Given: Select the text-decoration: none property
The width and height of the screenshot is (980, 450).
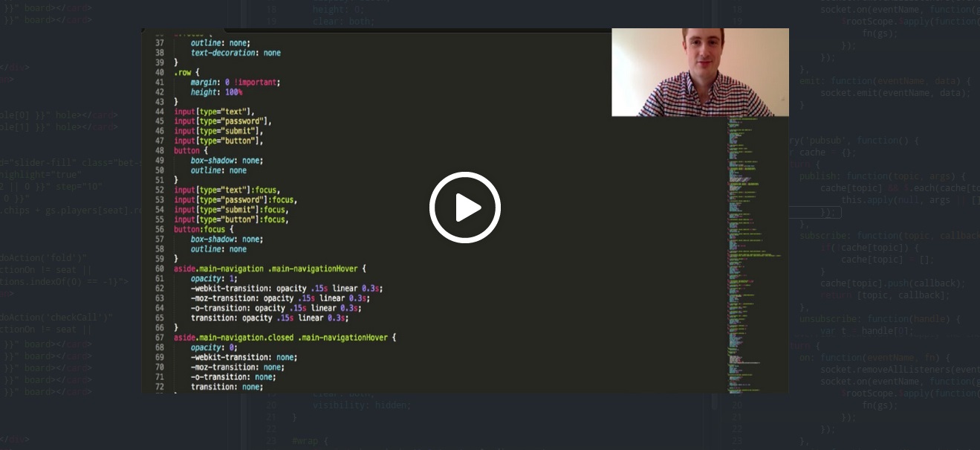Looking at the screenshot, I should 231,53.
